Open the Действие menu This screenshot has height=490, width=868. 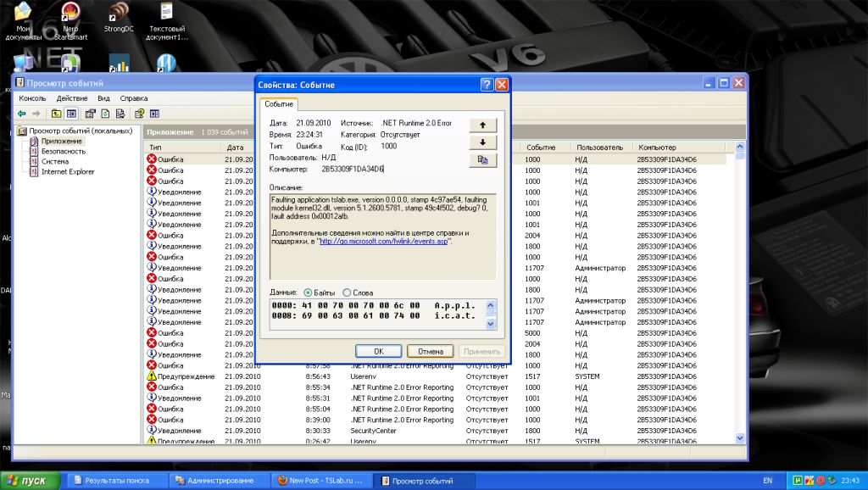(x=72, y=98)
